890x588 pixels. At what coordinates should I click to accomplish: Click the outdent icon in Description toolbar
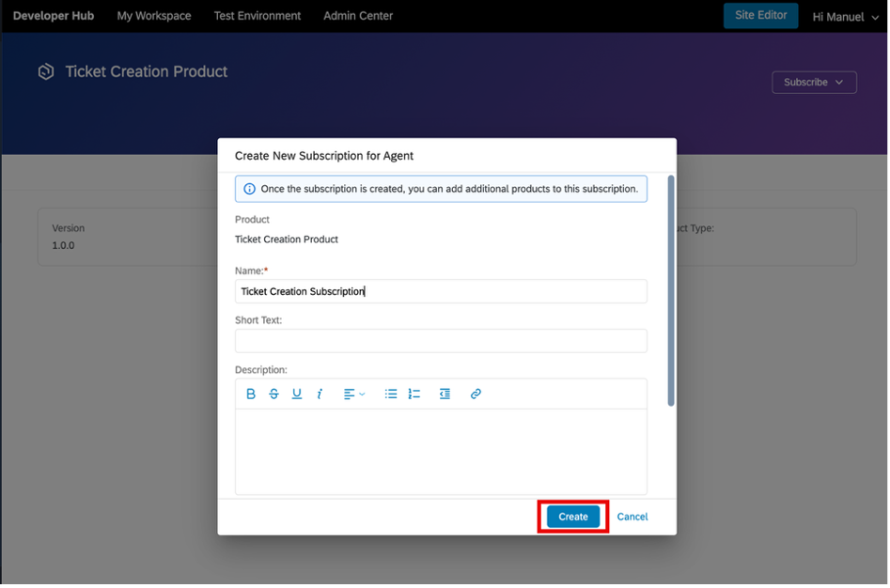tap(445, 394)
